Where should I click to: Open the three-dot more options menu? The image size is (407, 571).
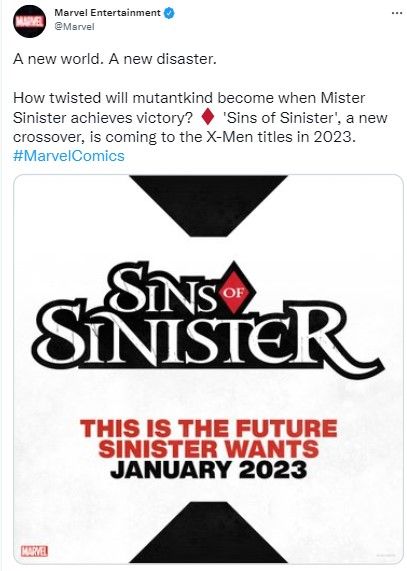tap(396, 13)
